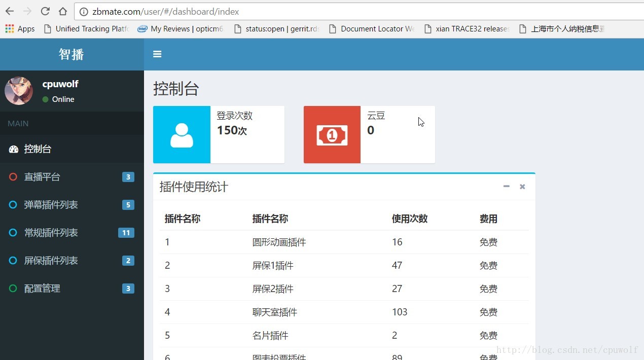Click the circle icon beside 屏保插件列表

tap(13, 261)
